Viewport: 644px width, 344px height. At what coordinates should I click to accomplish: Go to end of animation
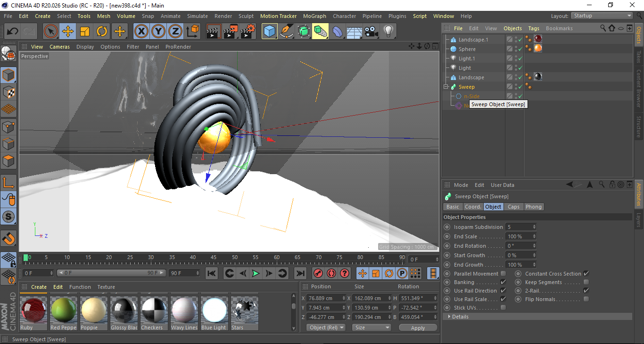click(x=300, y=273)
